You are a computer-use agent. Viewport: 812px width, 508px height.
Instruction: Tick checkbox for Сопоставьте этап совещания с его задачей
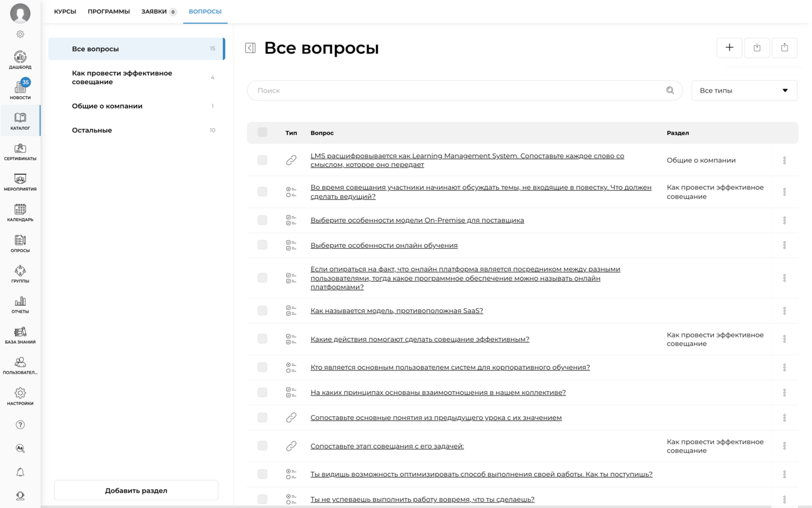click(262, 446)
